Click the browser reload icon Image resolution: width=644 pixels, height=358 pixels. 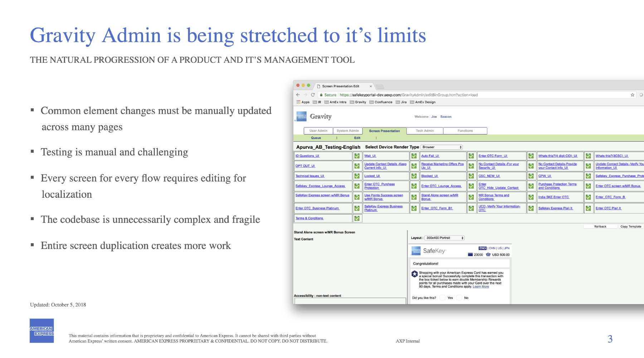pos(313,95)
